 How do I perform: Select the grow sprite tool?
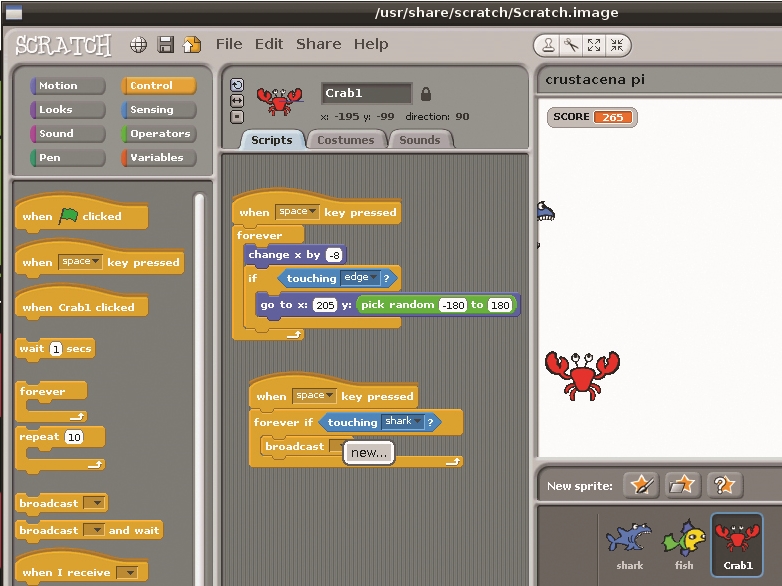594,45
